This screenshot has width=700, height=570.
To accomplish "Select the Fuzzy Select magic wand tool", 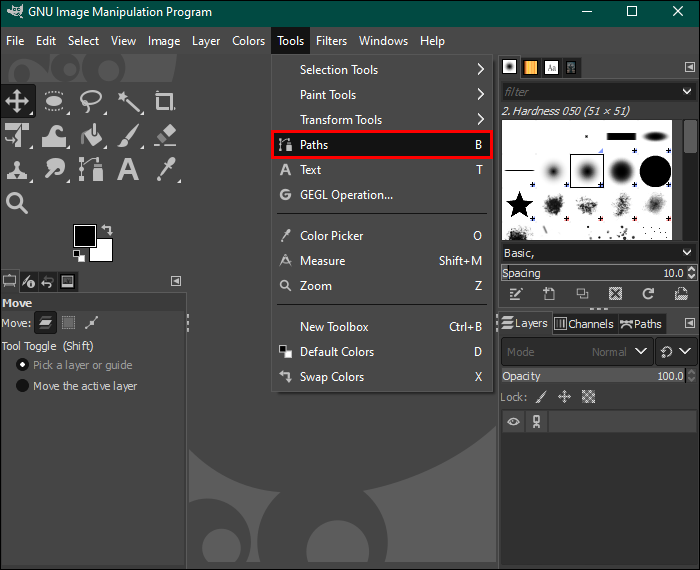I will pos(129,102).
